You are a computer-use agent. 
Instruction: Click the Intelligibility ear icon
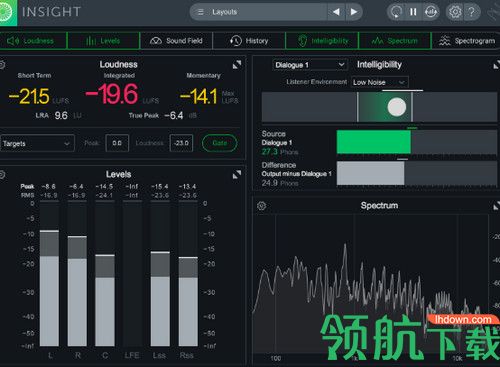[302, 41]
